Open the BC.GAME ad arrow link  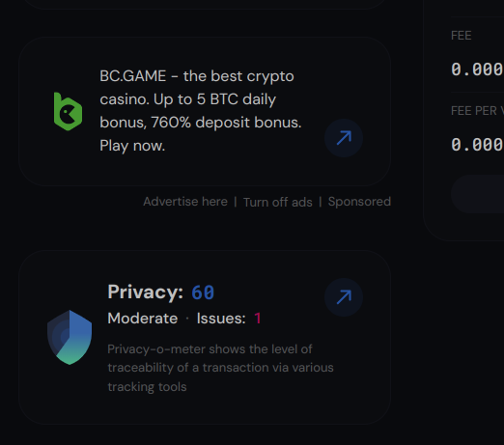click(344, 138)
